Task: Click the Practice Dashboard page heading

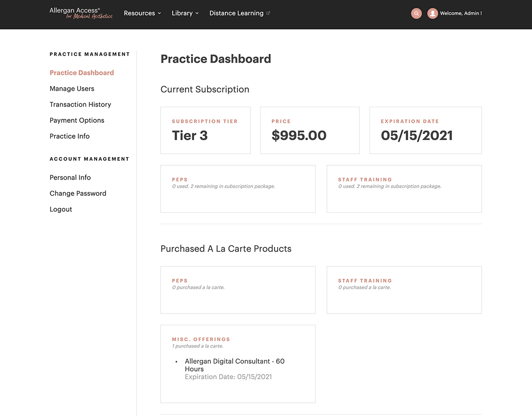Action: tap(216, 59)
